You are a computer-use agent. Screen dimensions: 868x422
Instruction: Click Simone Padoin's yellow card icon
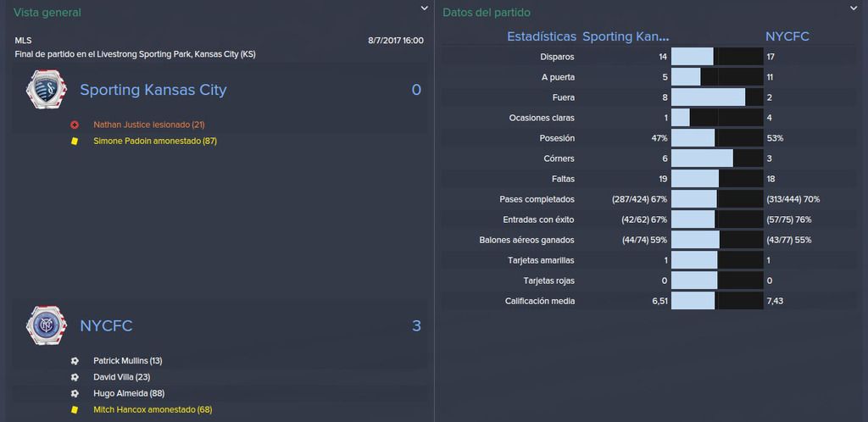(75, 141)
